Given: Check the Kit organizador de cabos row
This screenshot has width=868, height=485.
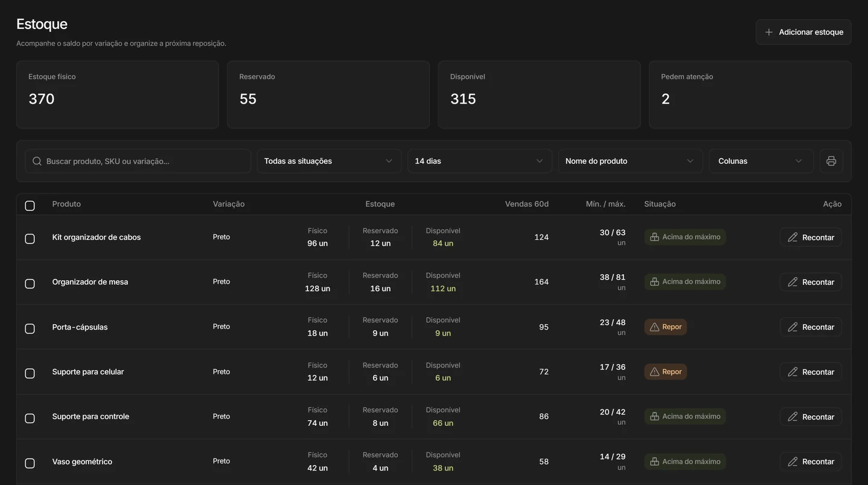Looking at the screenshot, I should coord(30,239).
